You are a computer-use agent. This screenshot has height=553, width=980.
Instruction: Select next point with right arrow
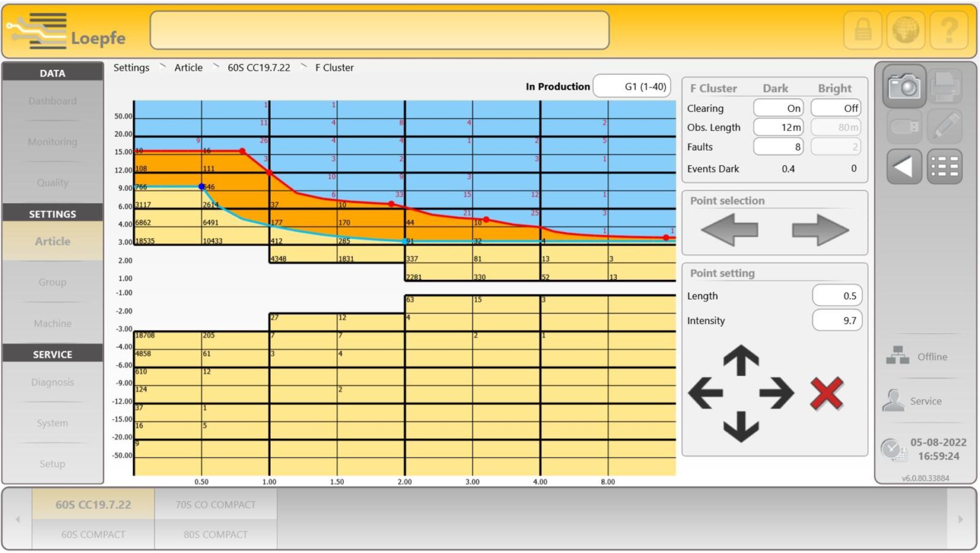[821, 230]
